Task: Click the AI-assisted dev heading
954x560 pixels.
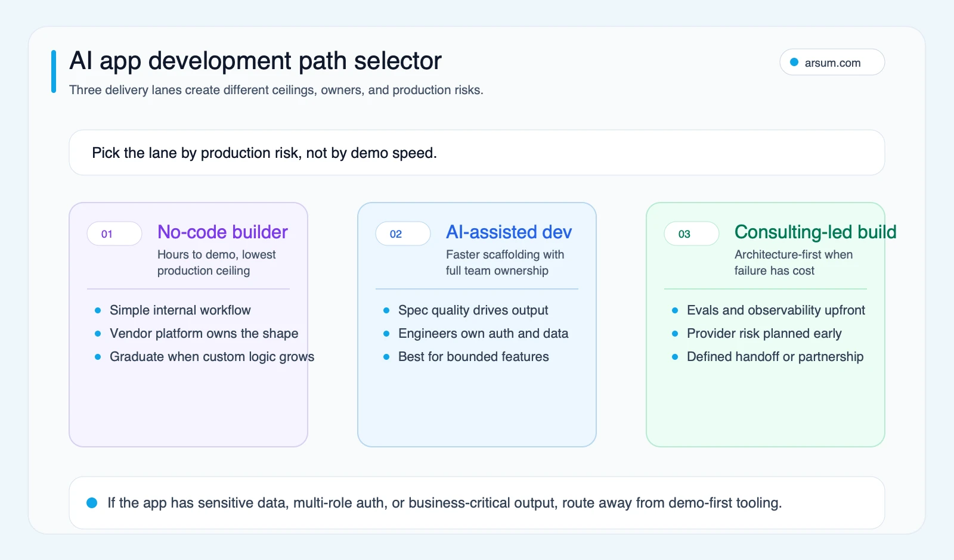Action: click(509, 232)
